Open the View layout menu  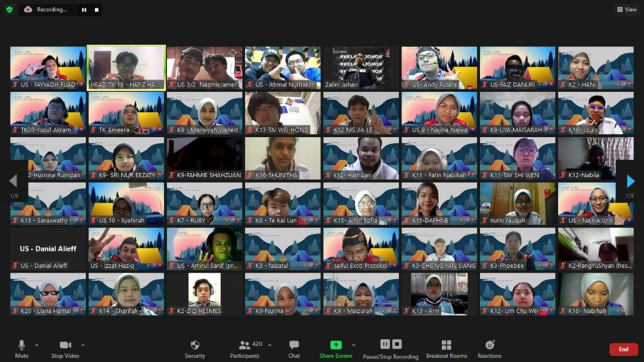tap(627, 10)
